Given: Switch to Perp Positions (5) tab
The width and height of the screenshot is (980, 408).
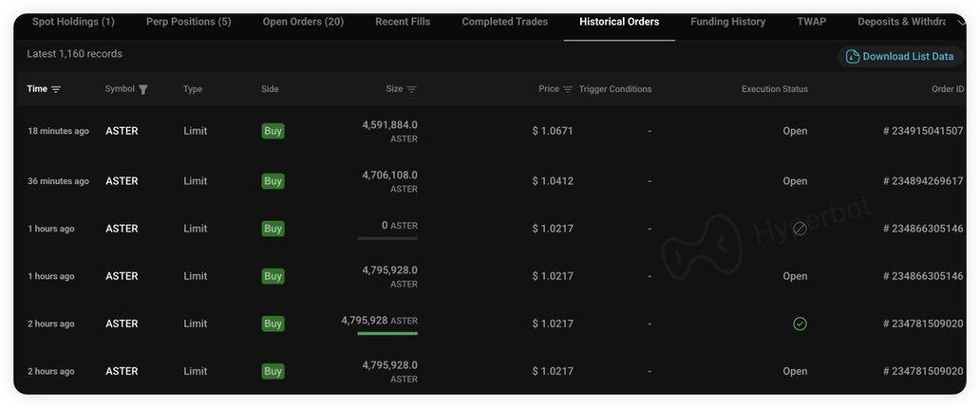Looking at the screenshot, I should [x=188, y=22].
